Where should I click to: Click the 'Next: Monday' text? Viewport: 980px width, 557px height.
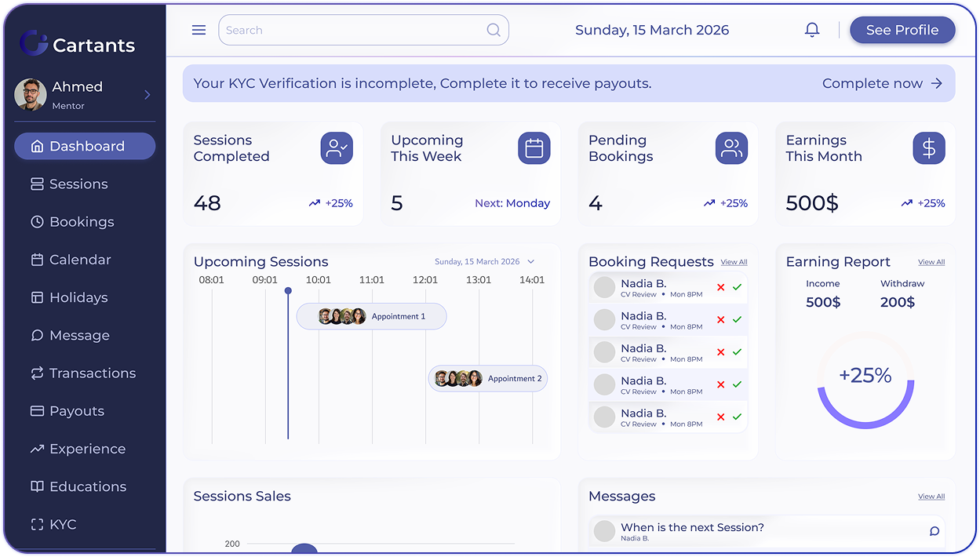(512, 203)
